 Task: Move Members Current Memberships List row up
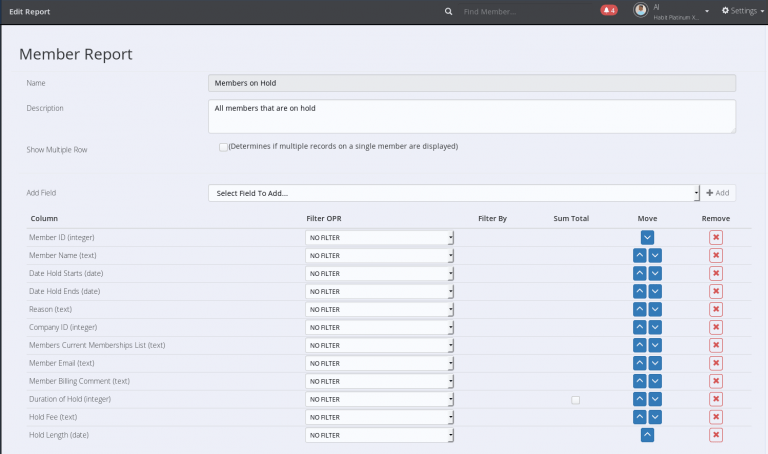(640, 345)
